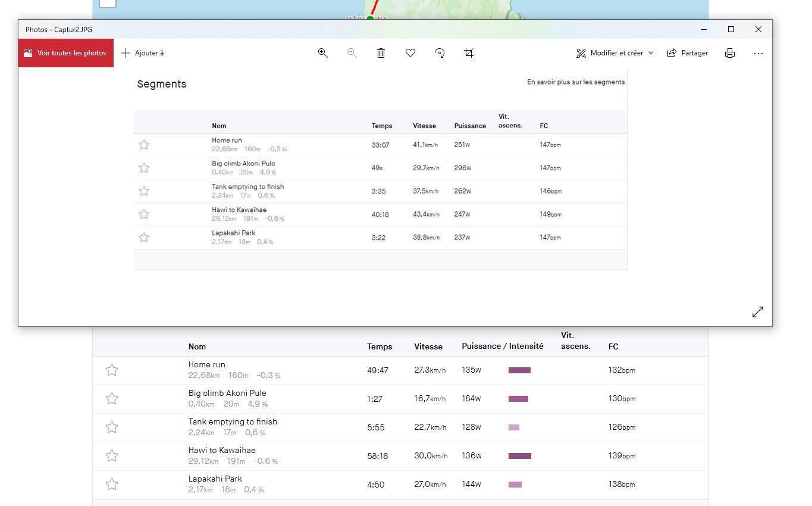Open the Ajouter à menu
Viewport: 812px width, 506px height.
click(142, 53)
